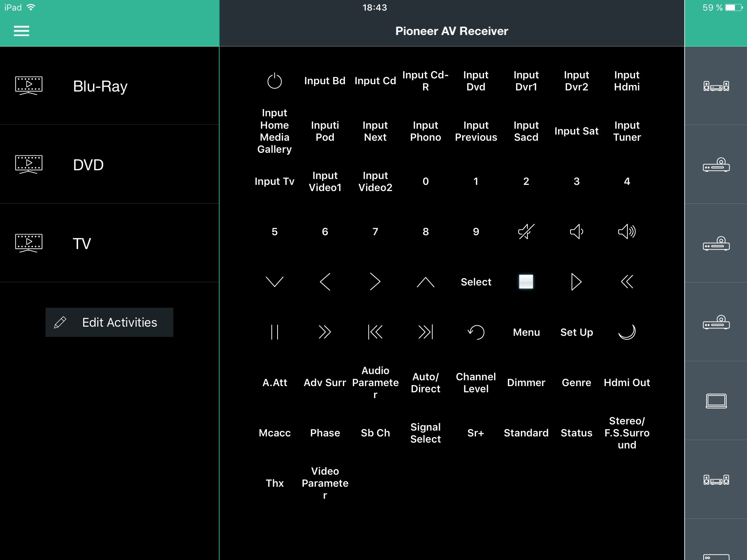Viewport: 747px width, 560px height.
Task: Tap the crescent moon sleep icon
Action: tap(627, 332)
